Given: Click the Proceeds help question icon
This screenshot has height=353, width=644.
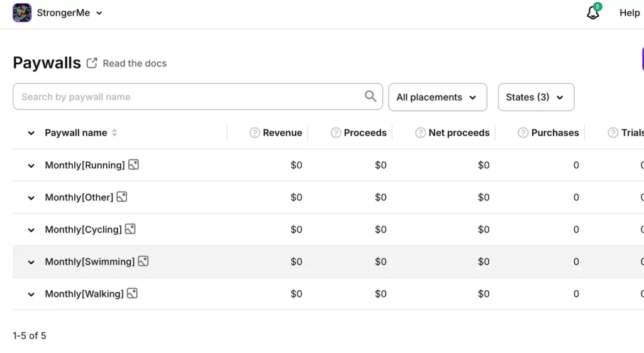Looking at the screenshot, I should (x=336, y=133).
